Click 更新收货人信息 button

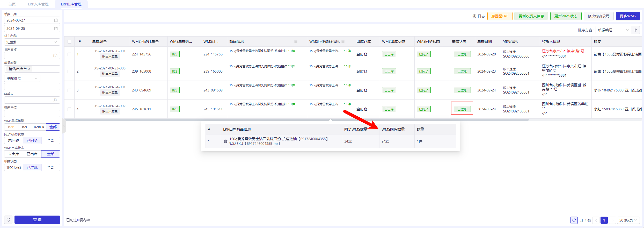click(x=531, y=16)
